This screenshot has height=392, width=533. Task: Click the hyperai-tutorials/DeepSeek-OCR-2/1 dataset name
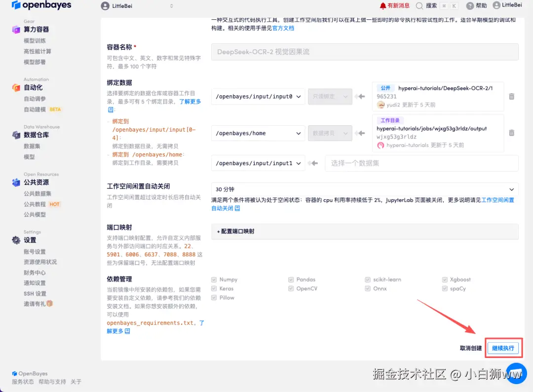pos(445,88)
